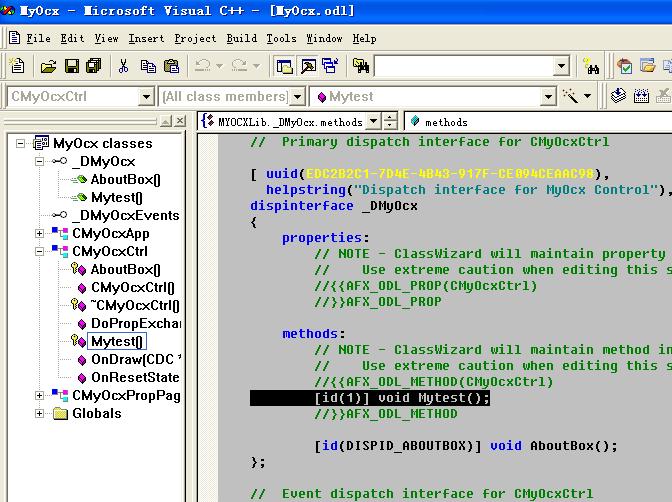Open the CMyOcxCtrl class dropdown
Viewport: 672px width, 502px height.
click(x=146, y=96)
